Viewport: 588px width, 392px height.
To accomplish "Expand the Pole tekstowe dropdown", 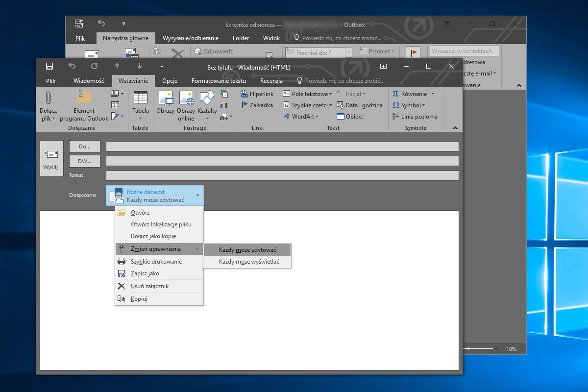I will 331,94.
